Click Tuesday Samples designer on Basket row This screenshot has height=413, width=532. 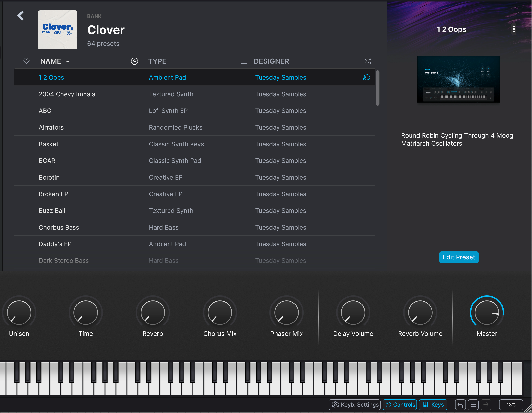pyautogui.click(x=281, y=144)
